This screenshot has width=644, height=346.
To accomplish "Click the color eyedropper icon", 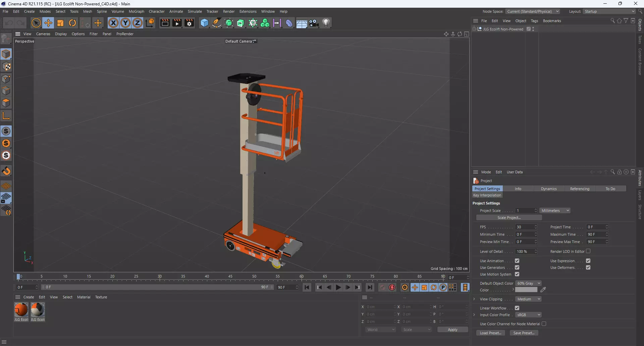I will (x=543, y=290).
